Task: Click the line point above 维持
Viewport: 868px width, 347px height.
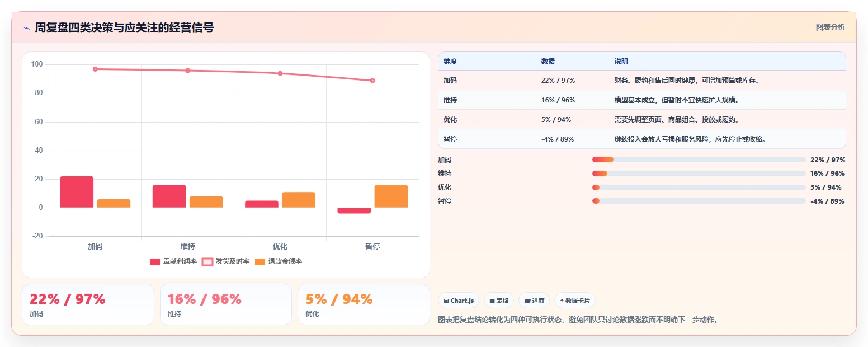Action: click(188, 71)
